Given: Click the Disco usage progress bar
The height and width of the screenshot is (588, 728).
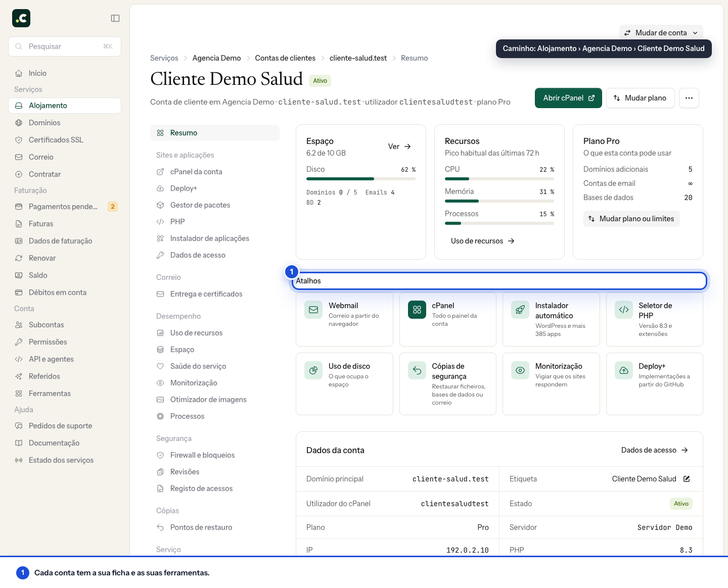Looking at the screenshot, I should [361, 179].
